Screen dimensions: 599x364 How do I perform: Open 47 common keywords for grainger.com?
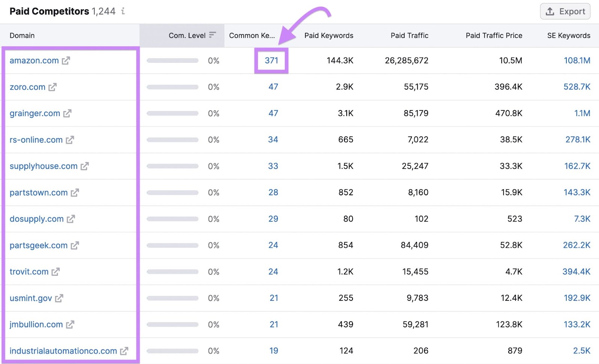click(274, 113)
